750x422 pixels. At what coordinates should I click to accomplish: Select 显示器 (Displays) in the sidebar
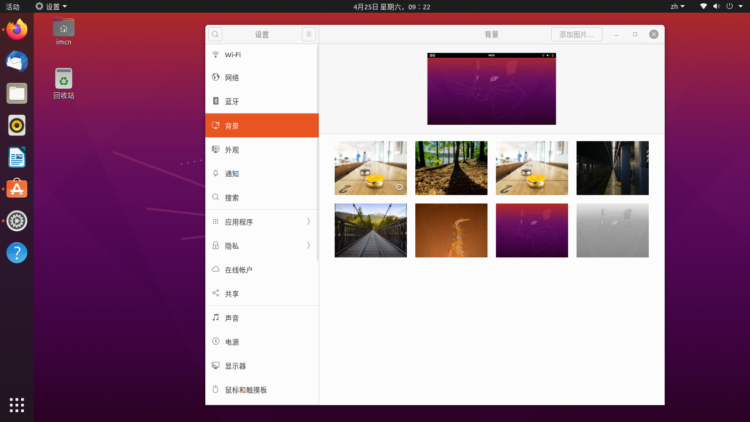click(x=235, y=366)
